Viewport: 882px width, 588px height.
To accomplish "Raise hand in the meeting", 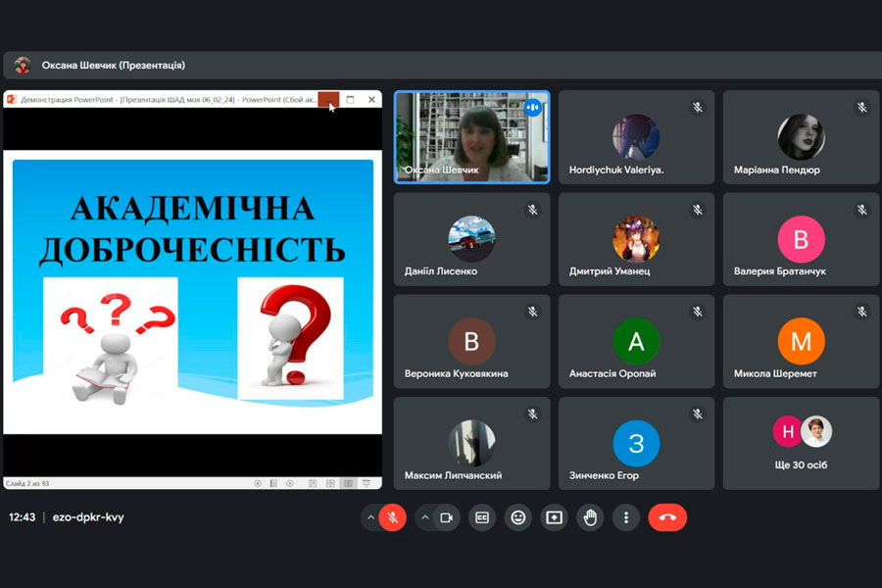I will (590, 517).
